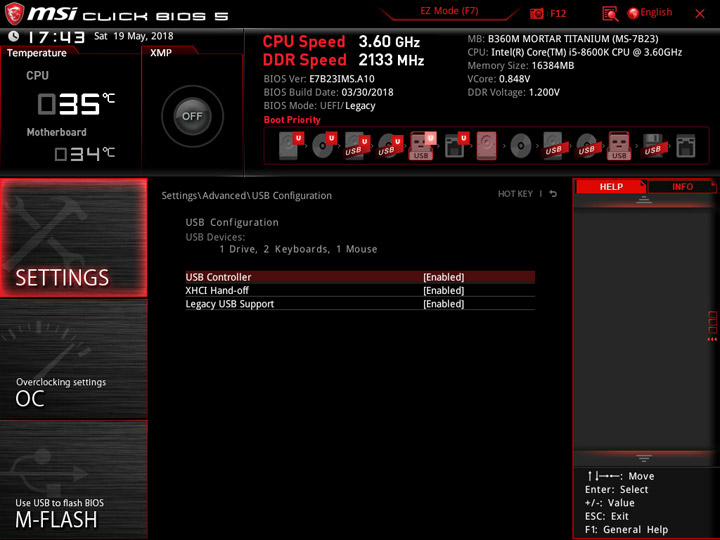Viewport: 720px width, 540px height.
Task: Select the highlighted legacy hard disk boot icon
Action: [487, 146]
